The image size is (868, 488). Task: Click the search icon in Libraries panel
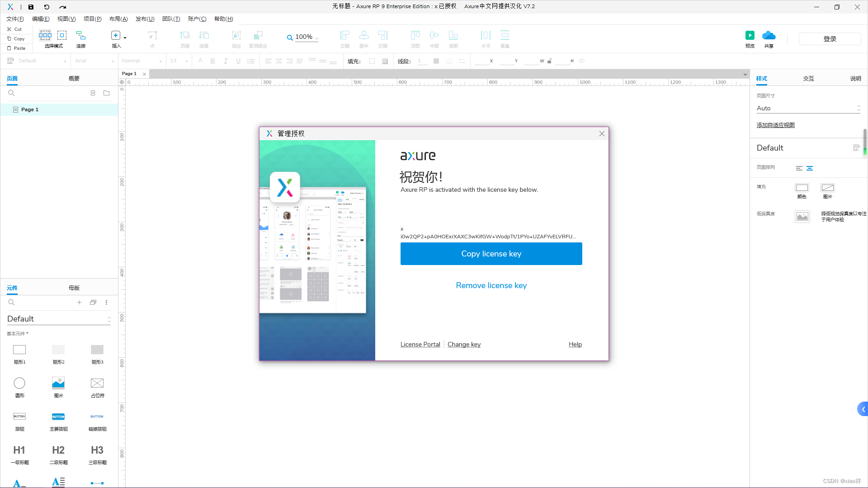12,303
